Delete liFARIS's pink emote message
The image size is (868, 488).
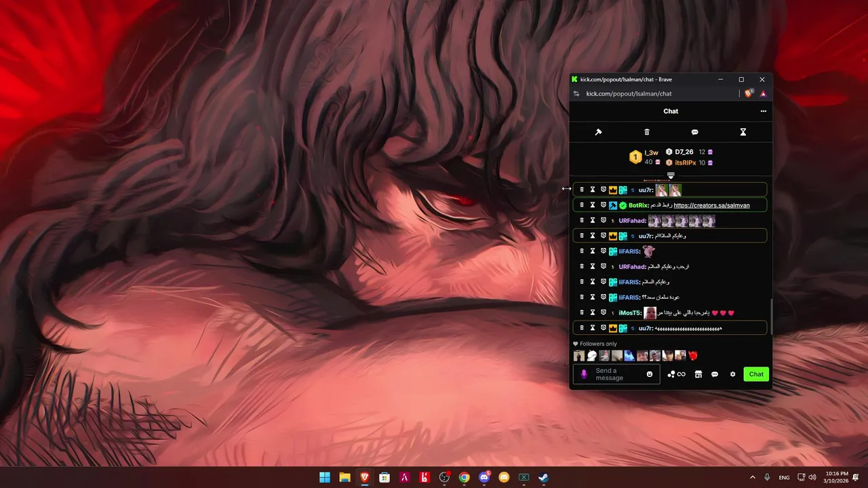coord(581,251)
